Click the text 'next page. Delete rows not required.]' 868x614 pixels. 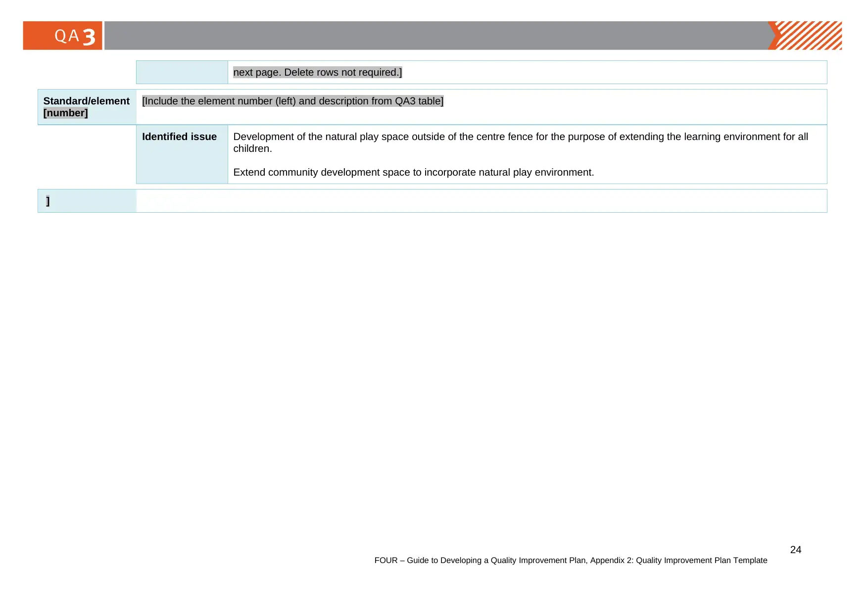pyautogui.click(x=317, y=72)
